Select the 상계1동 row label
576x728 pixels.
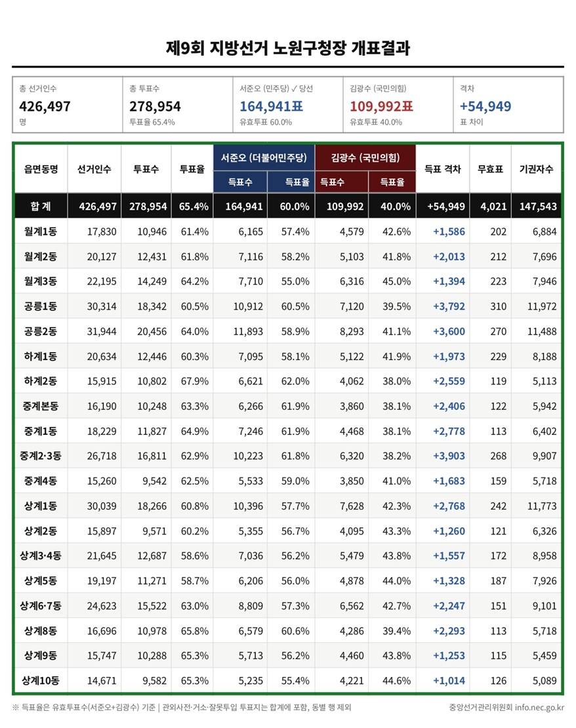coord(41,506)
